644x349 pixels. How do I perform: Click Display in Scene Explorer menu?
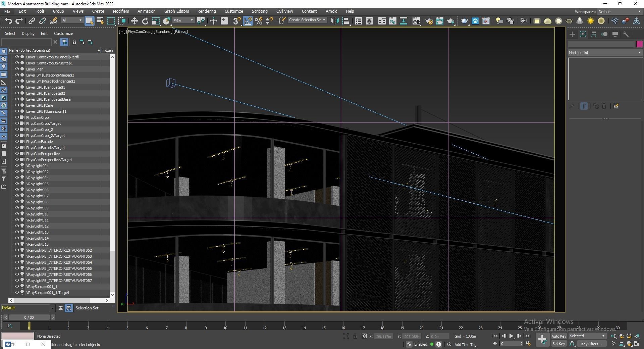click(x=28, y=34)
